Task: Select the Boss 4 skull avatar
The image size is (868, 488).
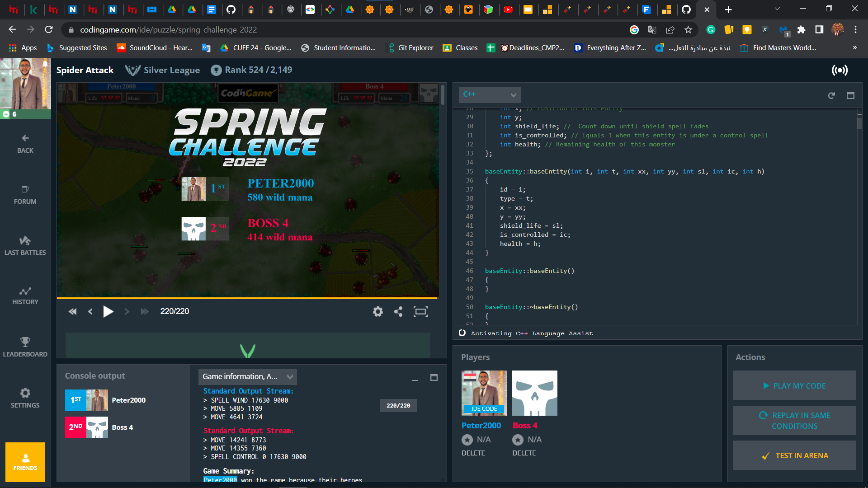Action: coord(534,393)
